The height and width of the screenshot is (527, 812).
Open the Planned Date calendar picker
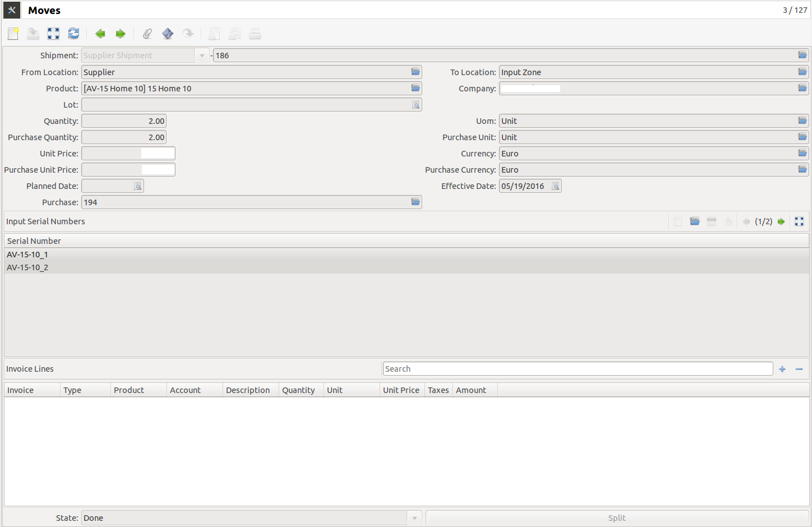pyautogui.click(x=138, y=186)
